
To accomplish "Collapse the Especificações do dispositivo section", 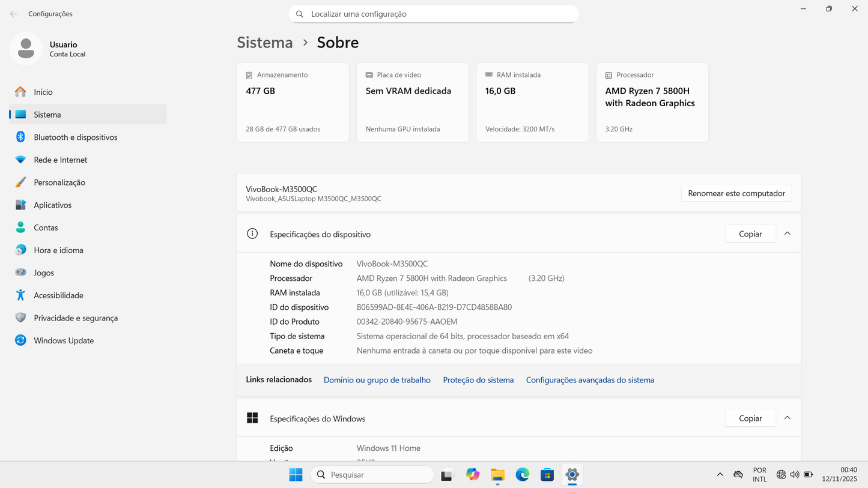I will point(787,233).
